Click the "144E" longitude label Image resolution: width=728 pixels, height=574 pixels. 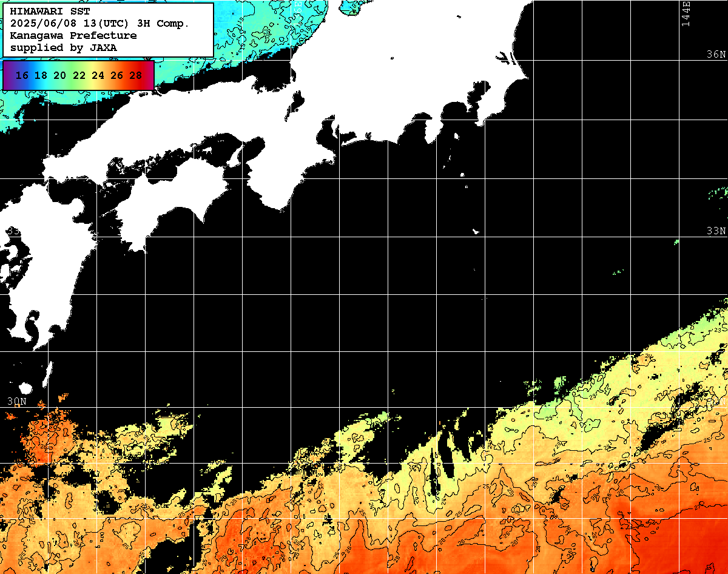coord(686,13)
